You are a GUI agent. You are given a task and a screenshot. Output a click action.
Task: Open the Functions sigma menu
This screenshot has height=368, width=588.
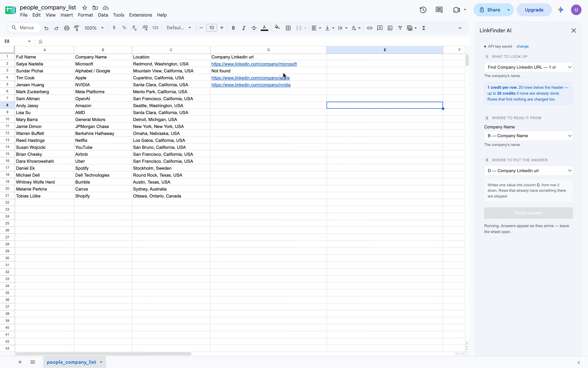[x=424, y=28]
